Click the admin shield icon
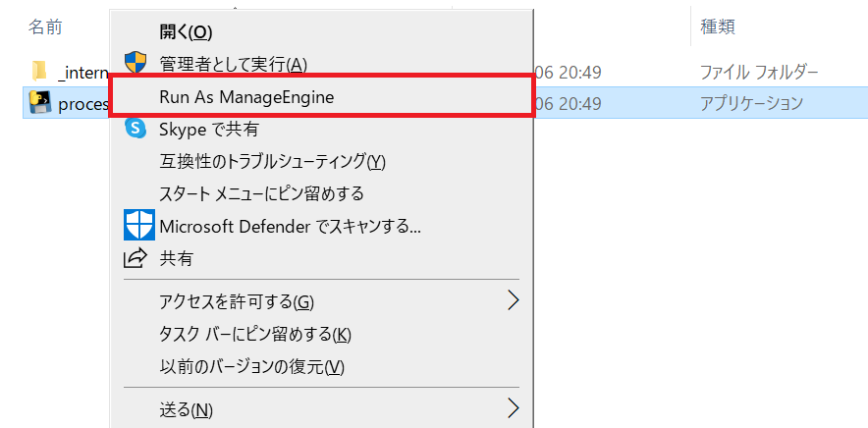 click(x=135, y=64)
